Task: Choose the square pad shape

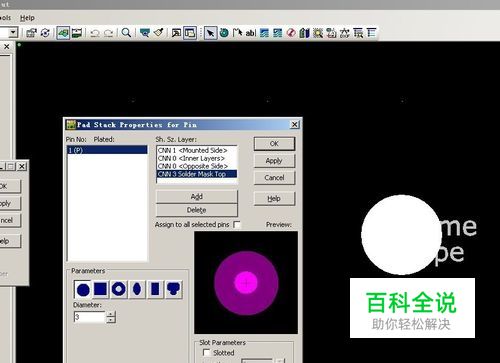Action: (x=101, y=289)
